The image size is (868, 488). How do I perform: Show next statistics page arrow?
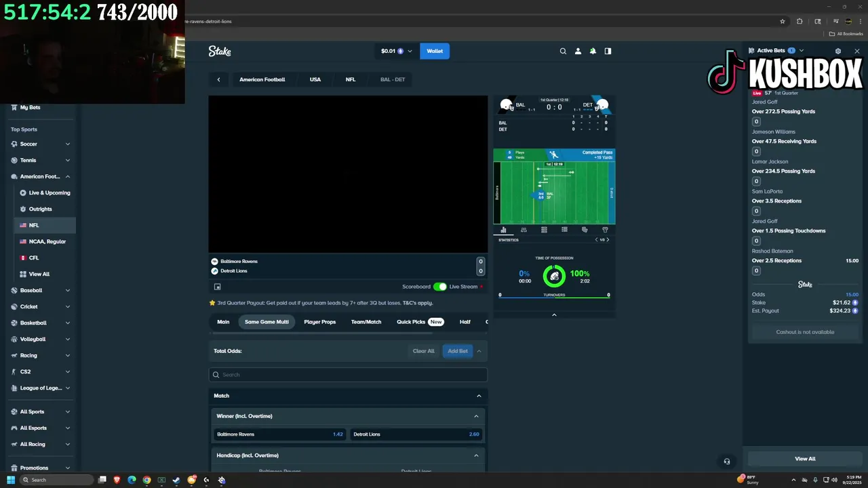(608, 240)
